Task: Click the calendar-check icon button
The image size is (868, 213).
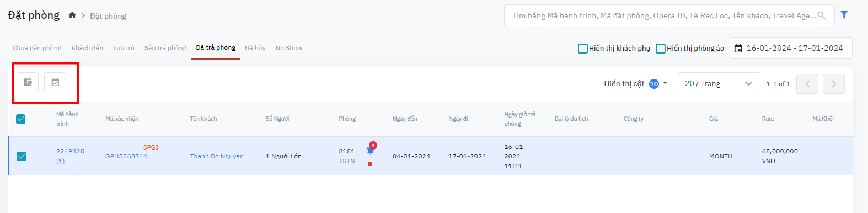Action: 55,82
